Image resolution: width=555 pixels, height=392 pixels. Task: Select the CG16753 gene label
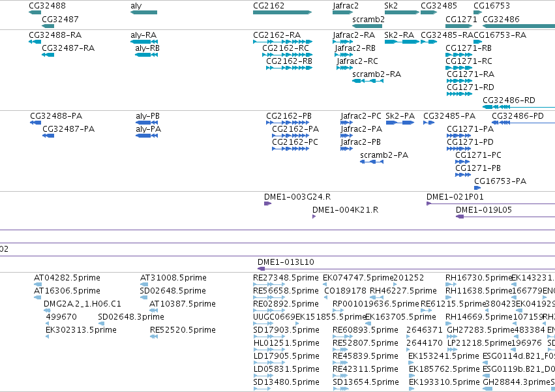tap(492, 6)
